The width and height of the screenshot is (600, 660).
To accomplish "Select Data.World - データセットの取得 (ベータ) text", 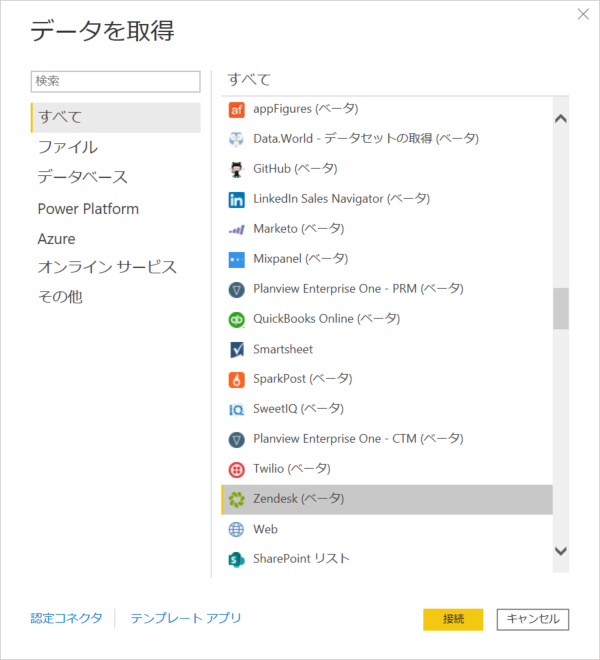I will [x=366, y=138].
